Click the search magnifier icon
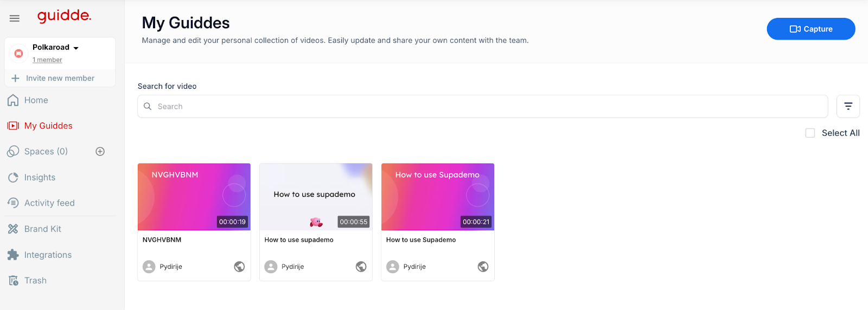The height and width of the screenshot is (310, 868). click(x=148, y=106)
